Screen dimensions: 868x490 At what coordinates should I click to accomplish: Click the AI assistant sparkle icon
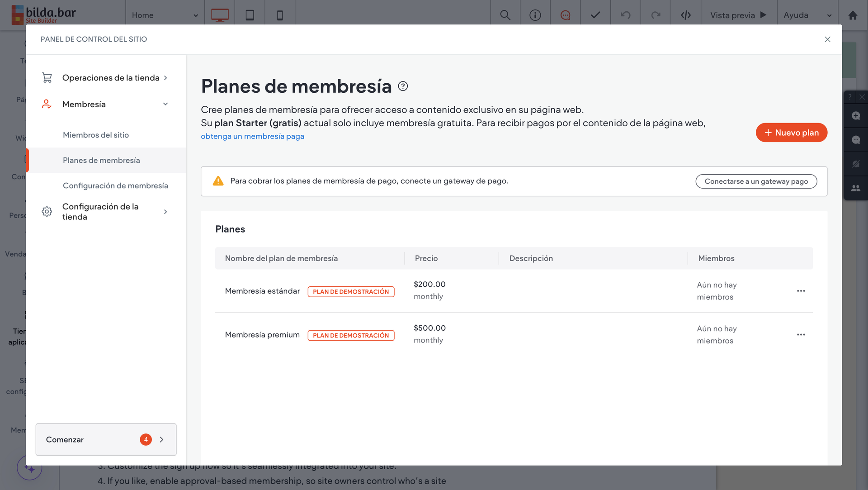(30, 469)
